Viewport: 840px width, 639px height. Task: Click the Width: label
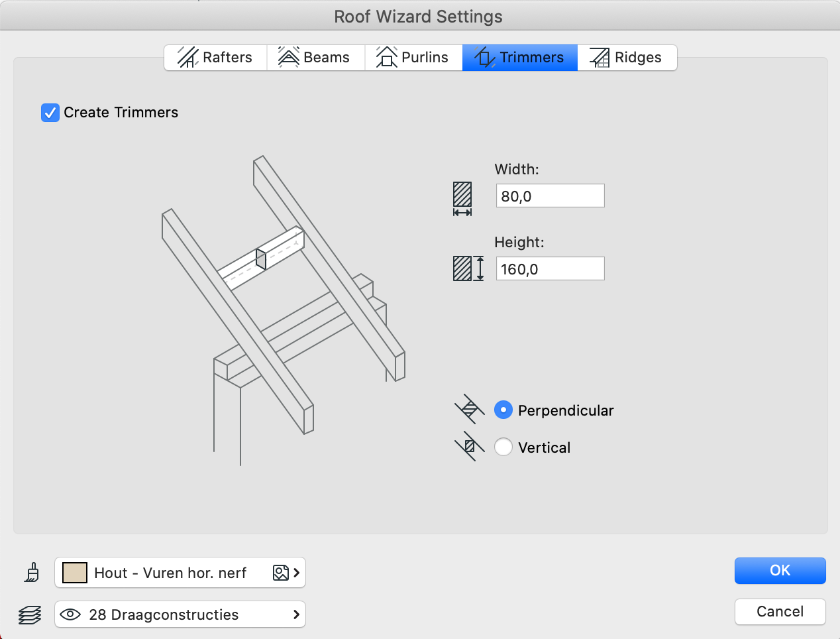[x=517, y=170]
